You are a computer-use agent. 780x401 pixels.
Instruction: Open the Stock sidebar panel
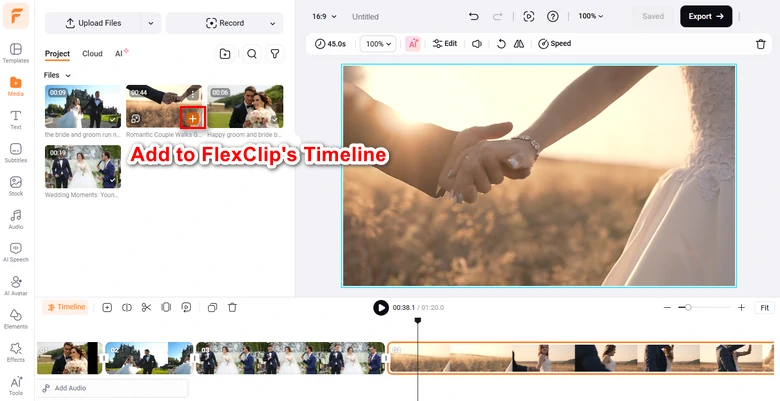tap(16, 187)
